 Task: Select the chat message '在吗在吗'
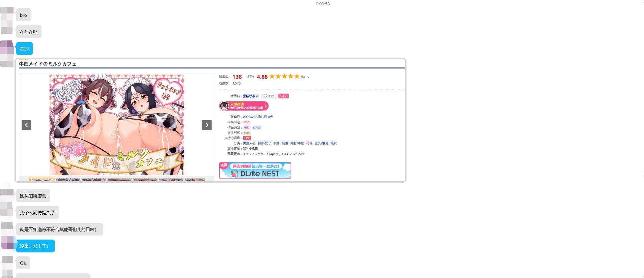[x=29, y=32]
